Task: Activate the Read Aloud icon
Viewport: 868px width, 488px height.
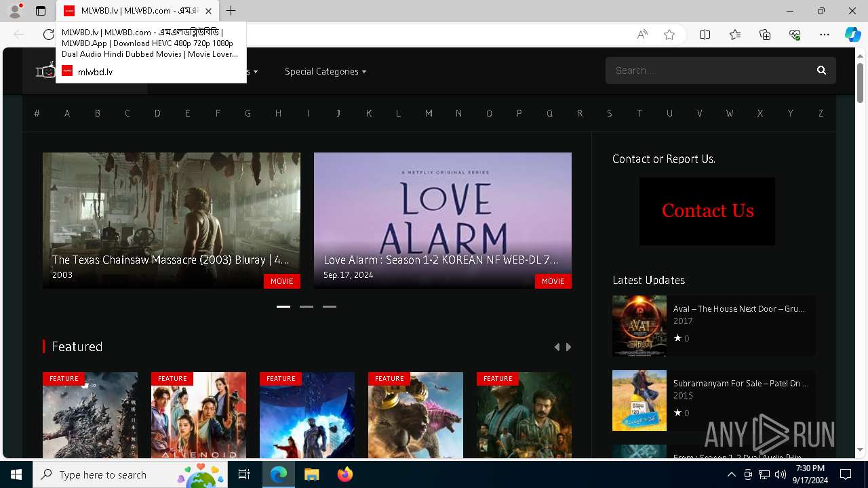Action: pos(642,35)
